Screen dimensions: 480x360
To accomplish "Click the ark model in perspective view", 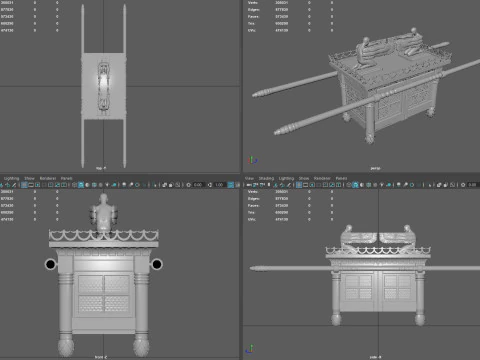I will point(390,90).
